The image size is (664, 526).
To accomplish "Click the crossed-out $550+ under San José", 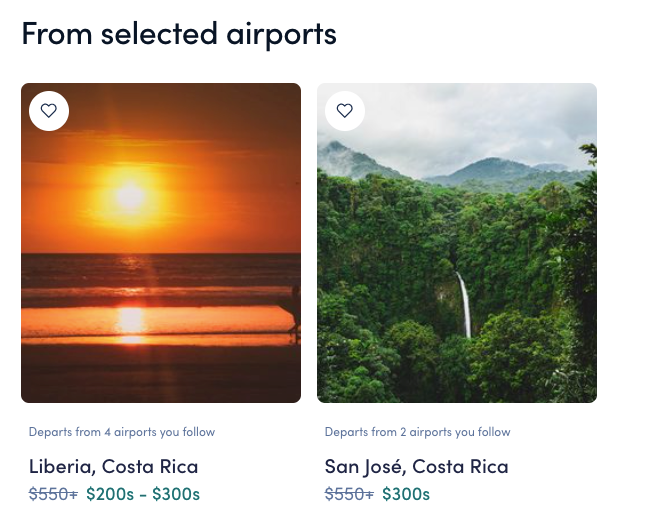I will [349, 494].
